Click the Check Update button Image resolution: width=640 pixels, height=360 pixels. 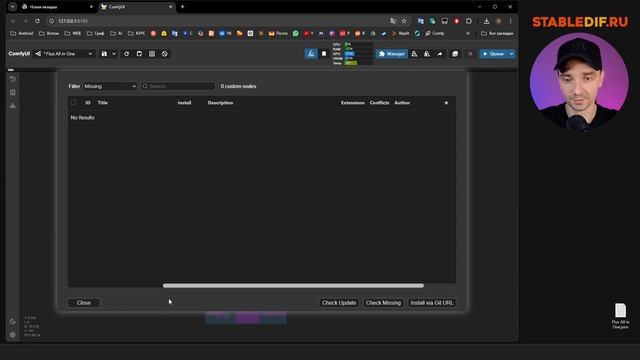coord(339,303)
